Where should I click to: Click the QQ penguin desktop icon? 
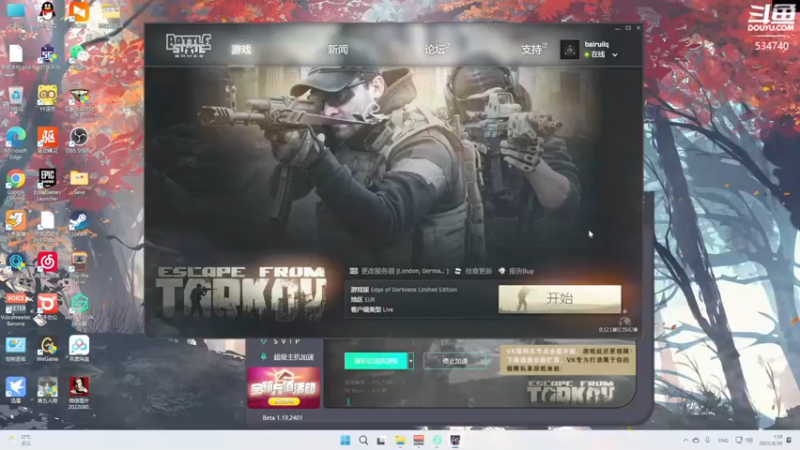pyautogui.click(x=47, y=13)
